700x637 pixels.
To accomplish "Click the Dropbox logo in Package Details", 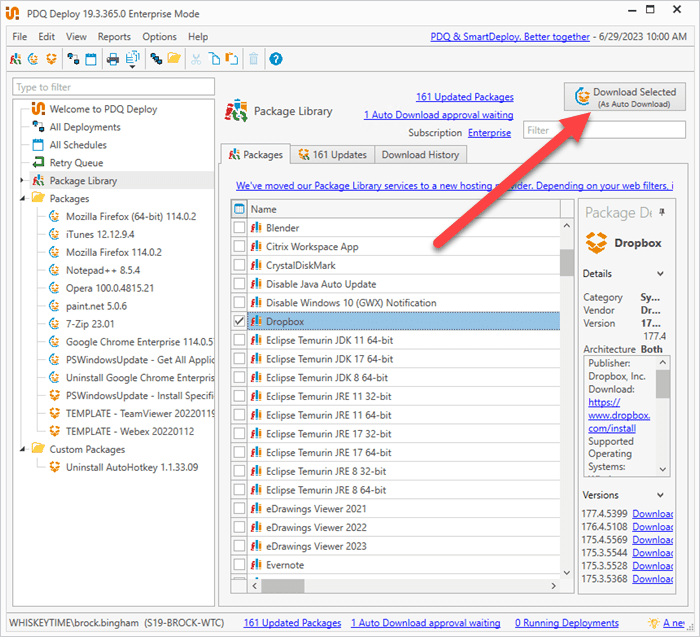I will pyautogui.click(x=596, y=243).
